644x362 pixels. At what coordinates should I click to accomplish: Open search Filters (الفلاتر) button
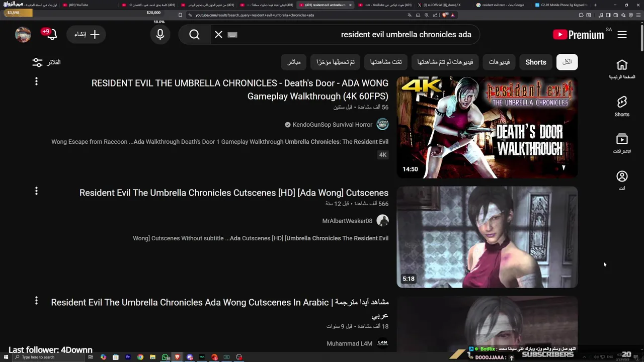46,62
